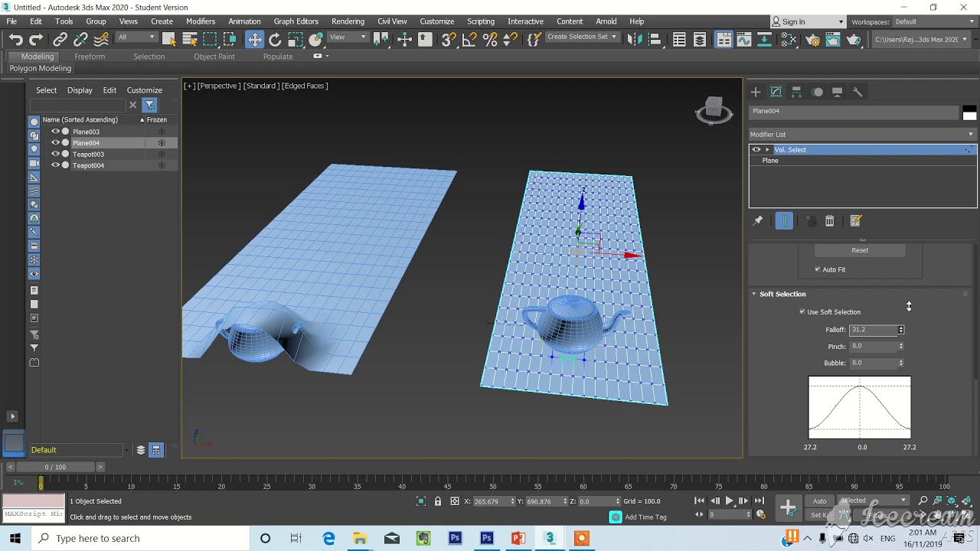The image size is (980, 551).
Task: Switch to the Freeform ribbon tab
Action: point(90,57)
